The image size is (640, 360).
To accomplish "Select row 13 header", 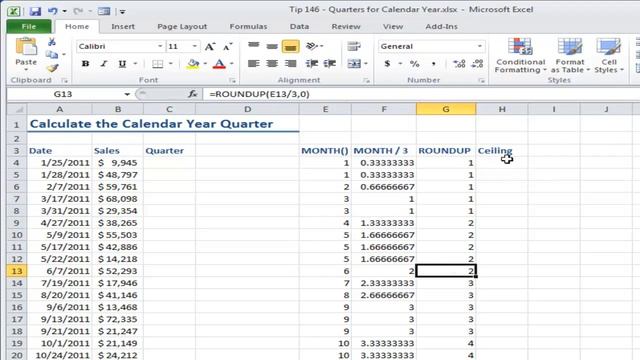I will point(17,271).
